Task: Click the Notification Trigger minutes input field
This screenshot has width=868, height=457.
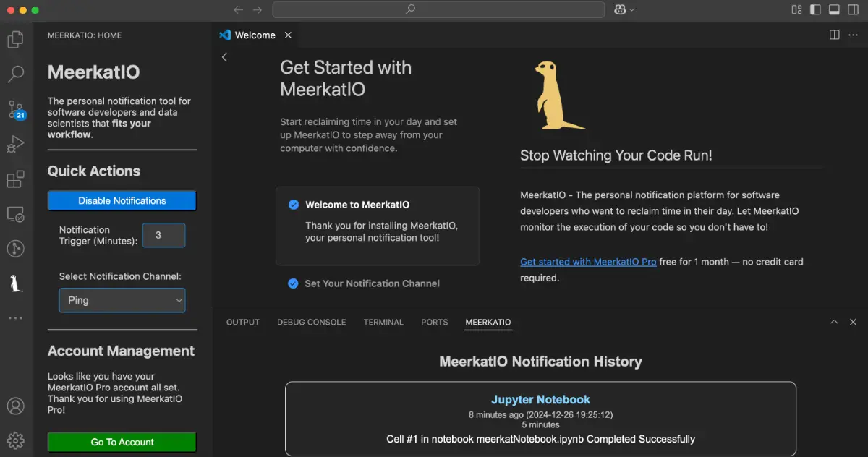Action: [x=164, y=235]
